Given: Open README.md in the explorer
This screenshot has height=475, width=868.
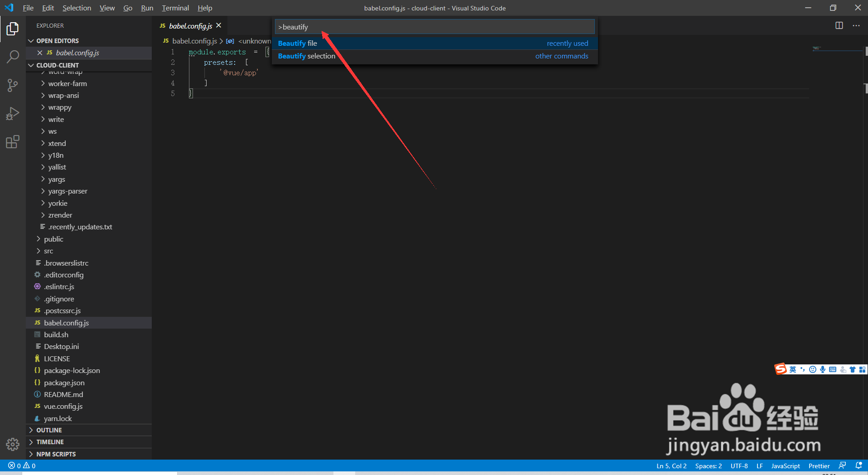Looking at the screenshot, I should (89, 394).
